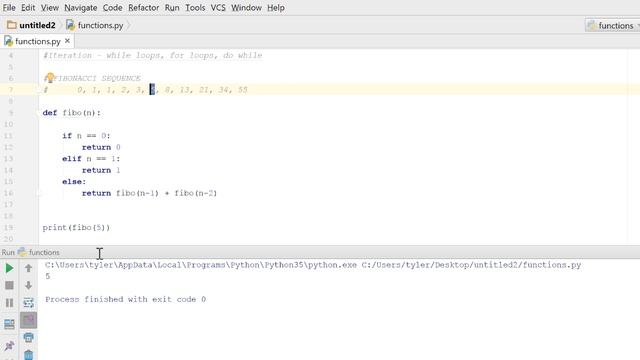Open the Code menu

tap(112, 8)
